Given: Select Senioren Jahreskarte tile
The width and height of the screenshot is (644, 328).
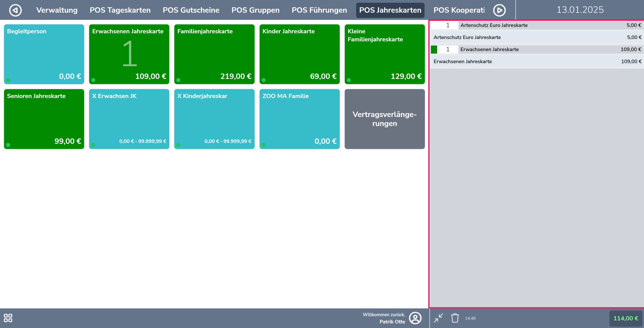Looking at the screenshot, I should 44,119.
